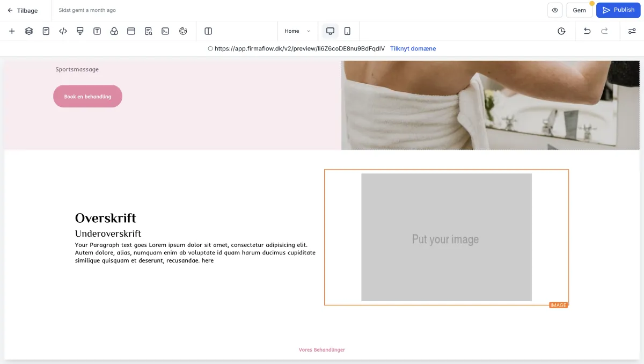Open the pages document icon
Screen dimensions: 644x364
pos(46,31)
